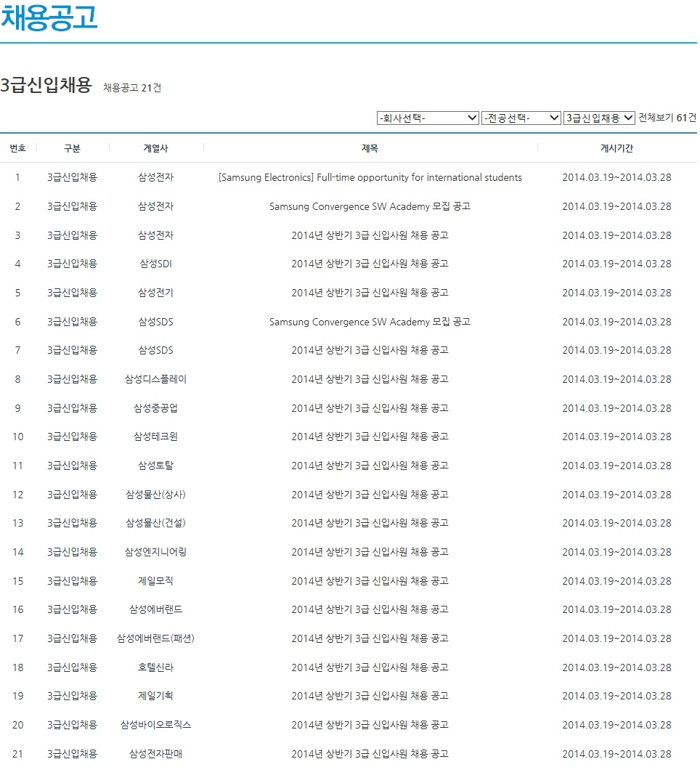The image size is (700, 767).
Task: Select the 삼성디스플레이 affiliate cell
Action: [x=155, y=379]
